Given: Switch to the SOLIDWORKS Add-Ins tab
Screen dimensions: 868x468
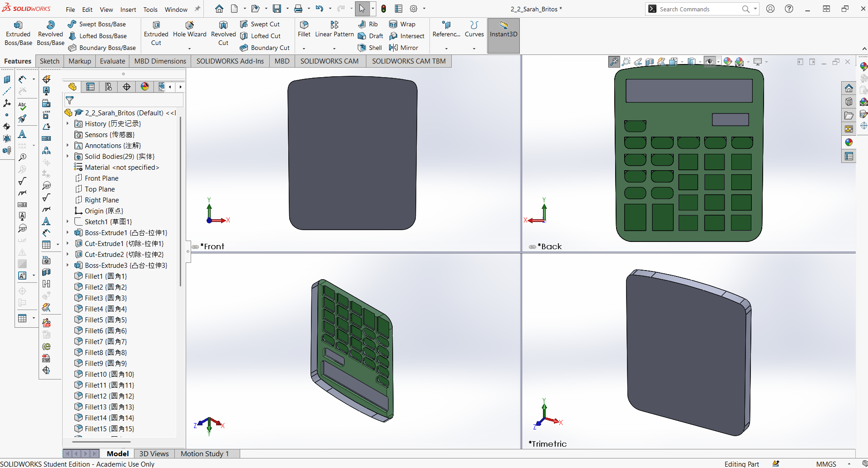Looking at the screenshot, I should click(230, 61).
